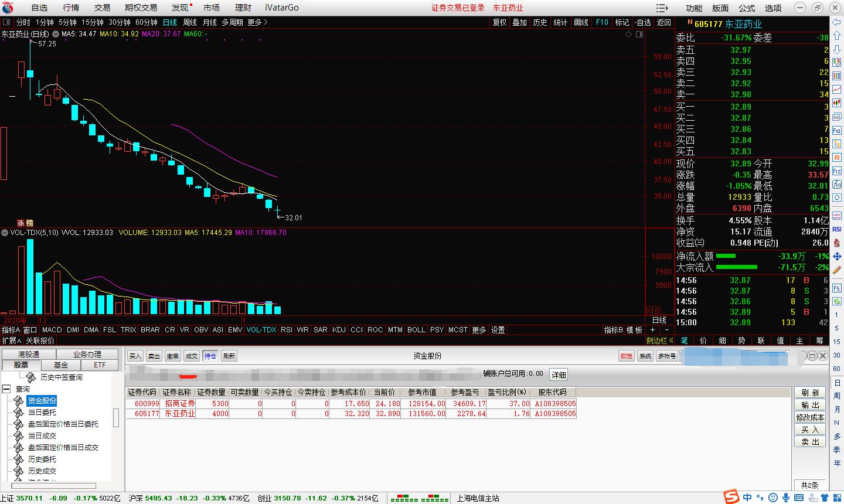844x504 pixels.
Task: Toggle the 叠加 overlay option
Action: (519, 22)
